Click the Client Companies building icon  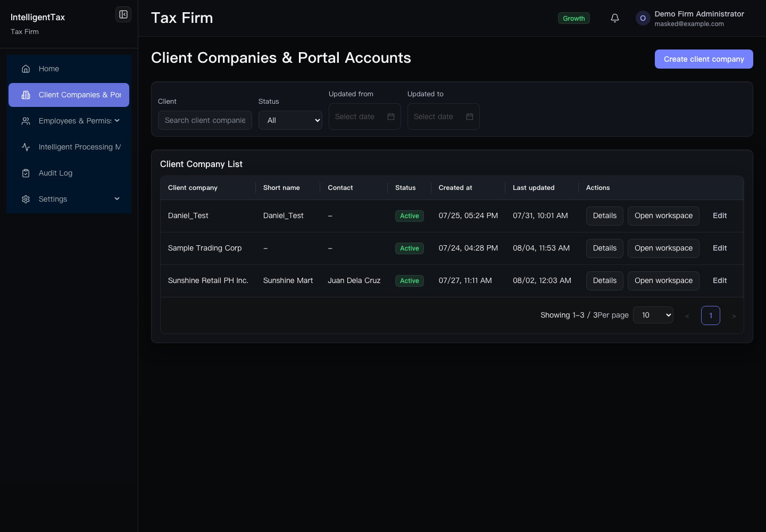[x=26, y=95]
